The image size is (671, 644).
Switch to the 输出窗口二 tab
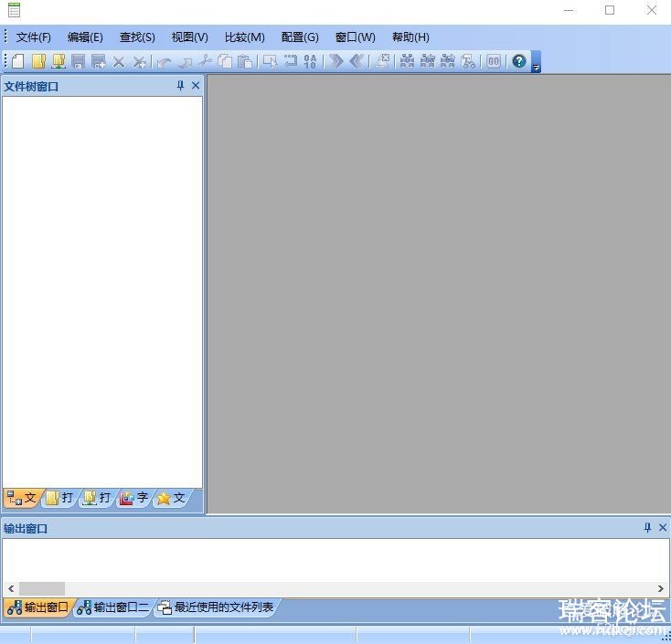pos(113,607)
